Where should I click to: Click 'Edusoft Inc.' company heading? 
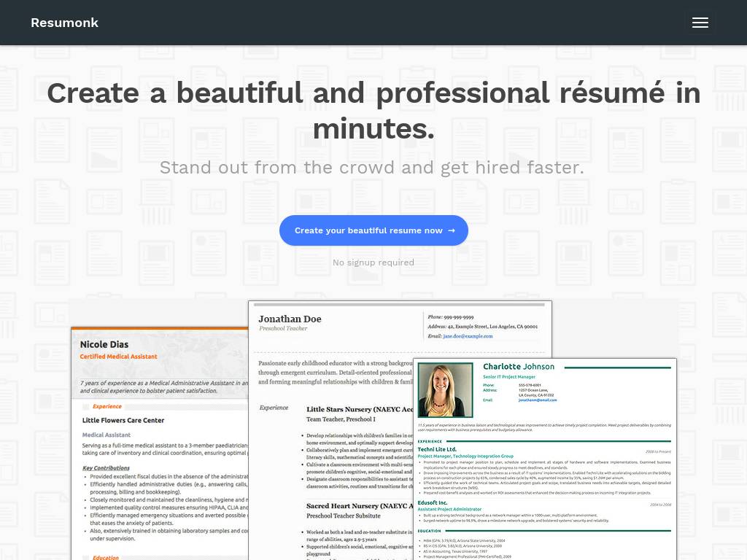[433, 502]
